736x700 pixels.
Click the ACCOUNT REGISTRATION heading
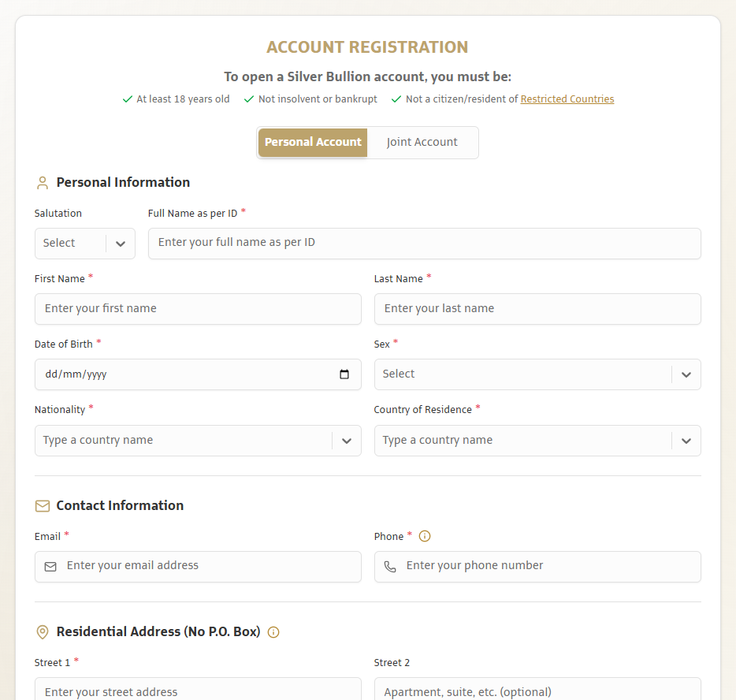pyautogui.click(x=367, y=47)
